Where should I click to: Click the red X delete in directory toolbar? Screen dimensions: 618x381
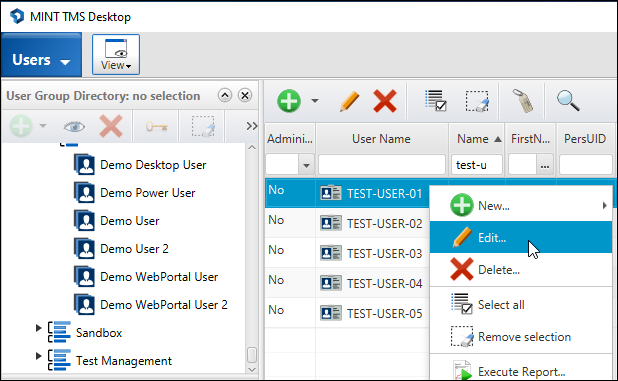click(x=111, y=126)
